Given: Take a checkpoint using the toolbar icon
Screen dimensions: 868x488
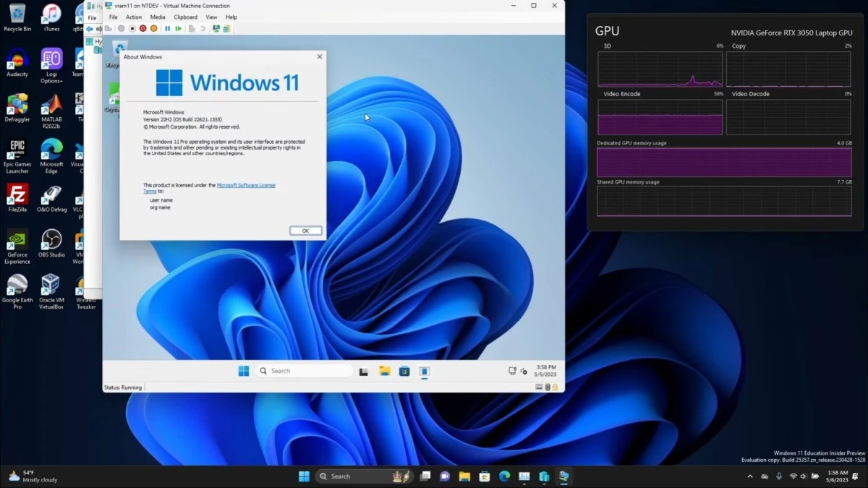Looking at the screenshot, I should (192, 28).
